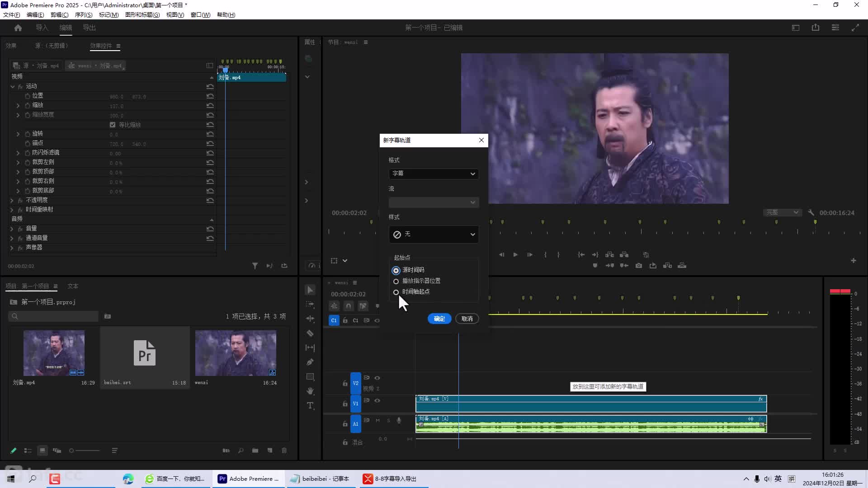This screenshot has width=868, height=488.
Task: Toggle V2 track output eye
Action: click(x=377, y=378)
